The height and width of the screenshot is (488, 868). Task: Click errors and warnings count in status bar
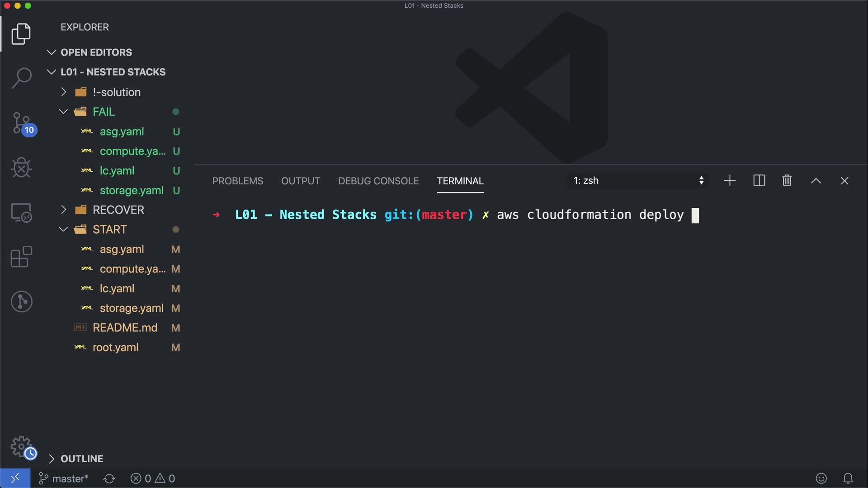[x=153, y=479]
